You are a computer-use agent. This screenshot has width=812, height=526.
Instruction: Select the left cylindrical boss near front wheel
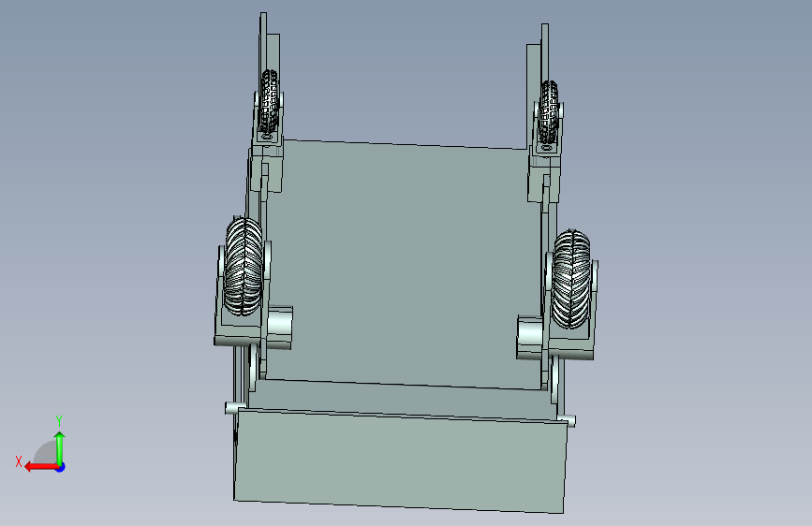pyautogui.click(x=280, y=327)
